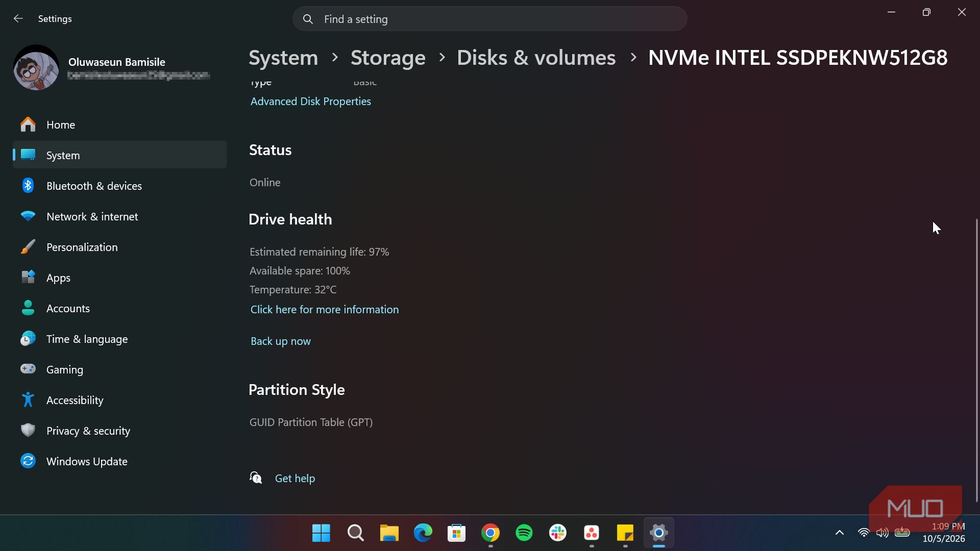Open Network & internet settings
The width and height of the screenshot is (980, 551).
tap(119, 216)
